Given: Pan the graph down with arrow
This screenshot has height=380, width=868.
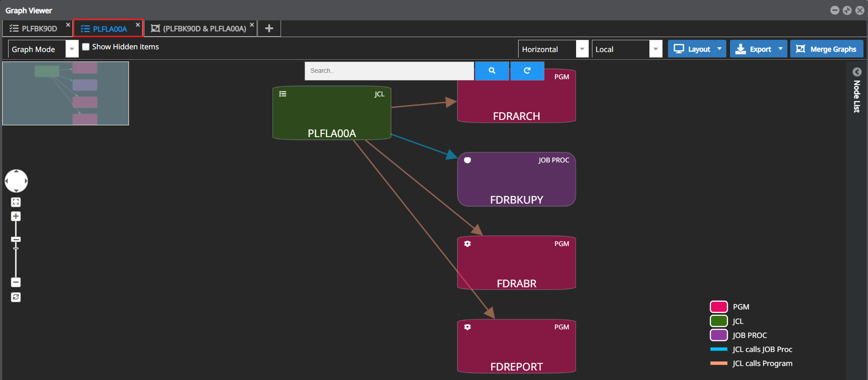Looking at the screenshot, I should click(16, 190).
